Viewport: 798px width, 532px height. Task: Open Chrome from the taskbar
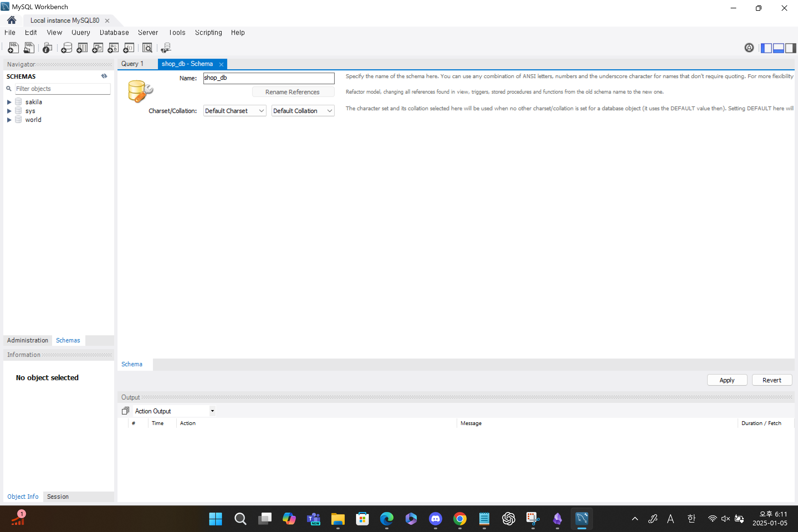[460, 519]
